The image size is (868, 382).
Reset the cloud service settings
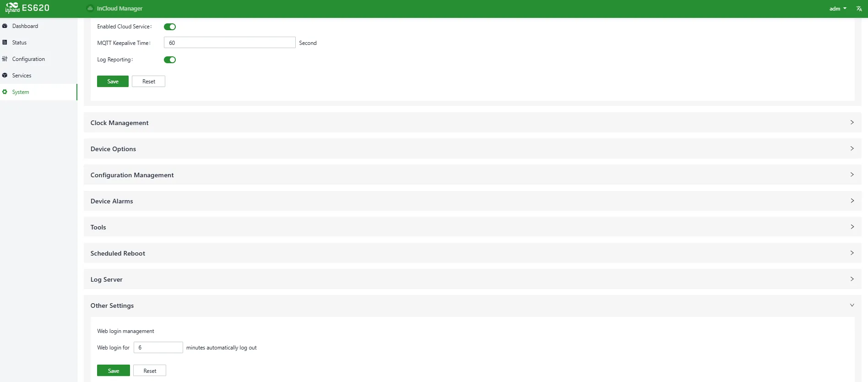pyautogui.click(x=148, y=82)
